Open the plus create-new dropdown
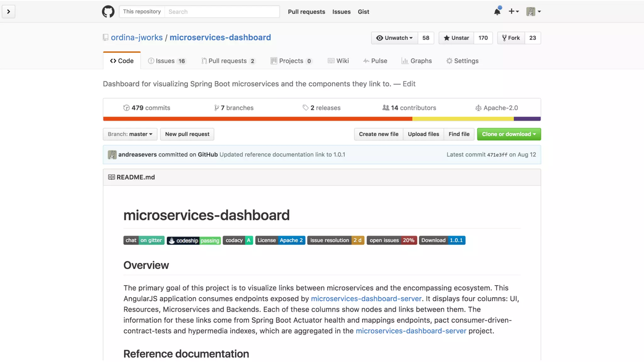644x362 pixels. pos(514,12)
